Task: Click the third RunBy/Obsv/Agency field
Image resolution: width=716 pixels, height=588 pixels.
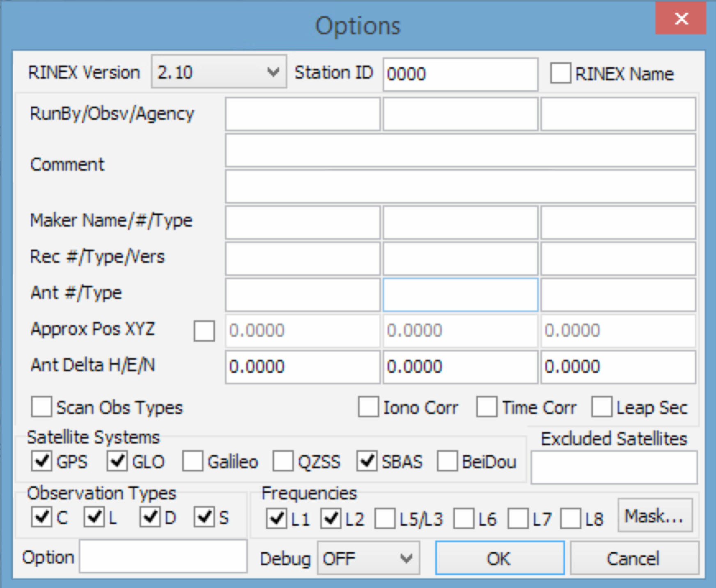Action: pos(618,114)
